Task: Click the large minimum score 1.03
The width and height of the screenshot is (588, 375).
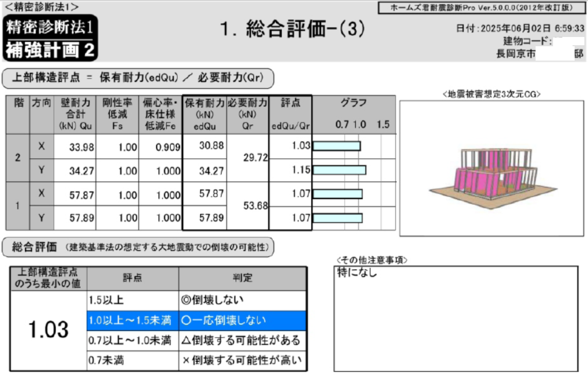Action: coord(48,330)
